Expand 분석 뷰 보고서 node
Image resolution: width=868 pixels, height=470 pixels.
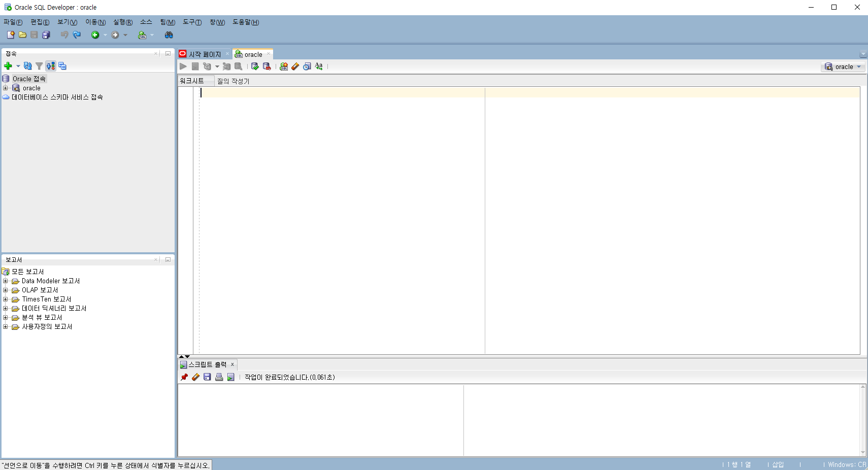(6, 318)
